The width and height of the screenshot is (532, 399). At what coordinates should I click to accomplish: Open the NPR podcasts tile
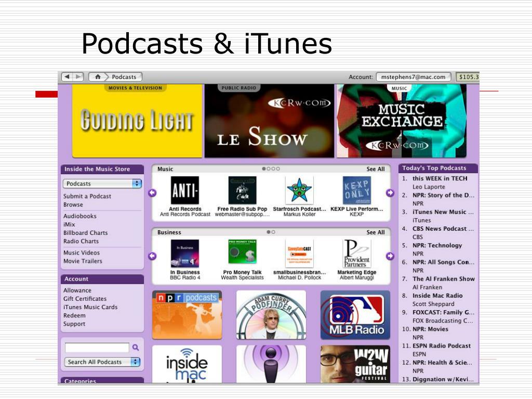pyautogui.click(x=187, y=315)
